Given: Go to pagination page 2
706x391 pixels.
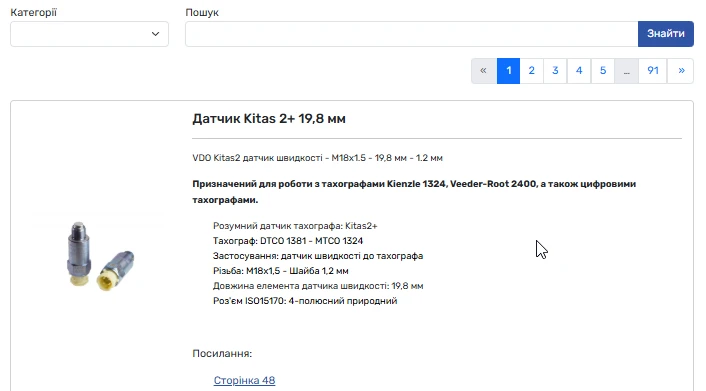Looking at the screenshot, I should point(532,71).
